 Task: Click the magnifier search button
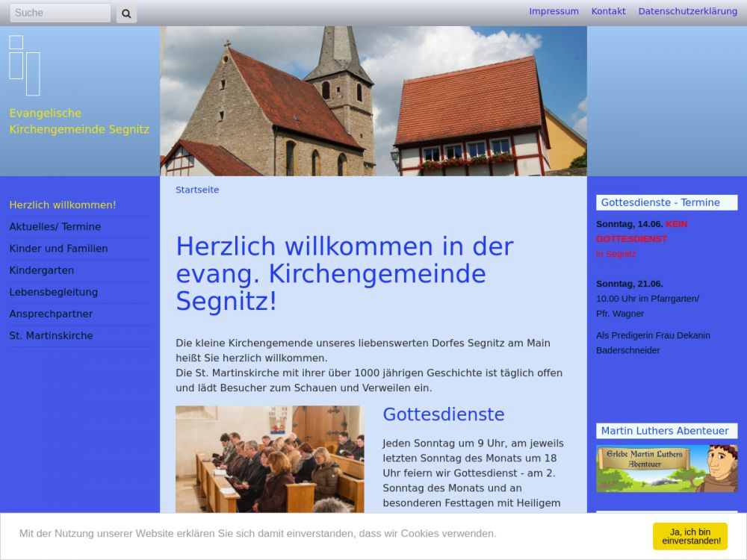126,13
